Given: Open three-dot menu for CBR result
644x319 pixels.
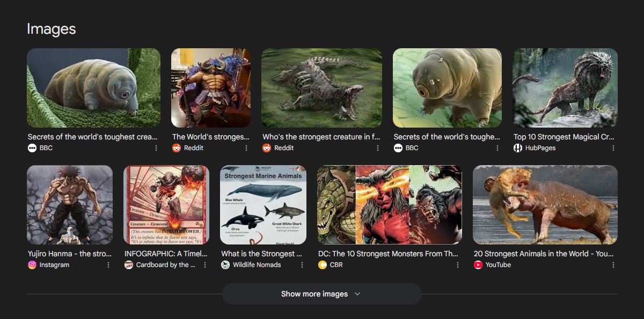Looking at the screenshot, I should pos(458,265).
